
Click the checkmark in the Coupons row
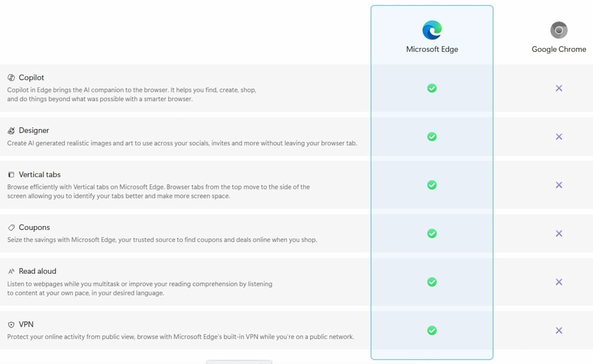(432, 233)
